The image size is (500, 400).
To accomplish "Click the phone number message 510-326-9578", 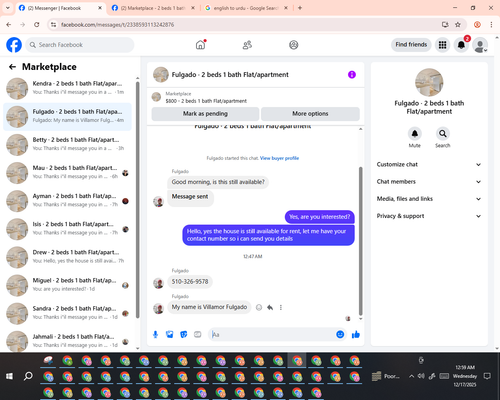I will point(190,282).
